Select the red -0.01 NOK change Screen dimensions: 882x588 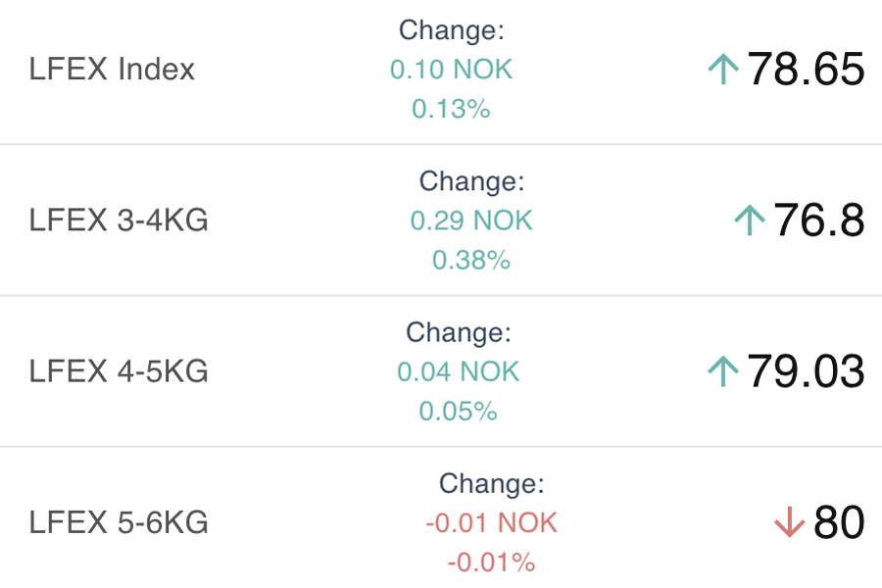tap(491, 523)
